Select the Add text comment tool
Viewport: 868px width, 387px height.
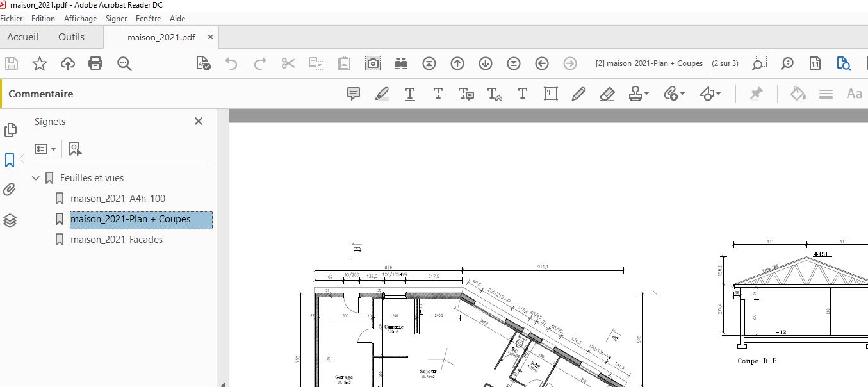(523, 94)
